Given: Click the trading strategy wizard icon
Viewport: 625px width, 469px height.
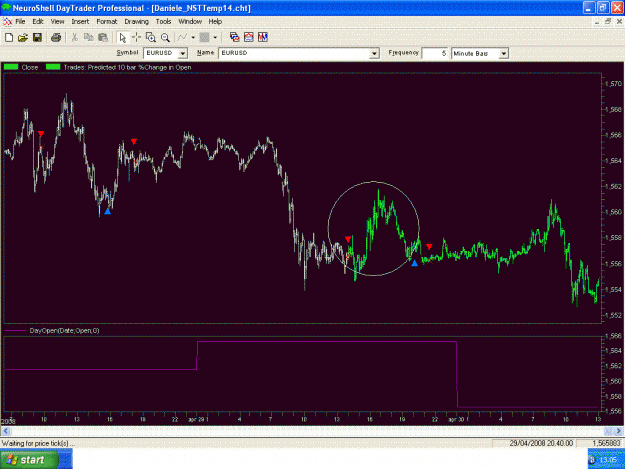Looking at the screenshot, I should click(263, 37).
